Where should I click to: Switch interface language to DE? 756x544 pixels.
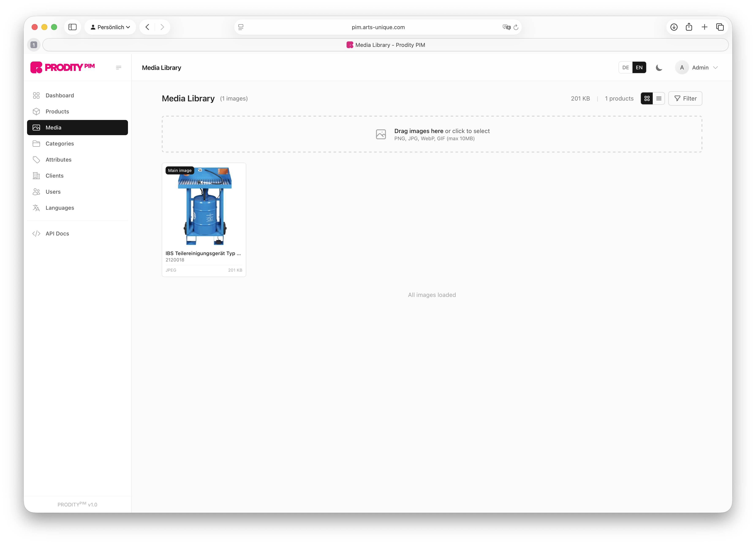625,68
